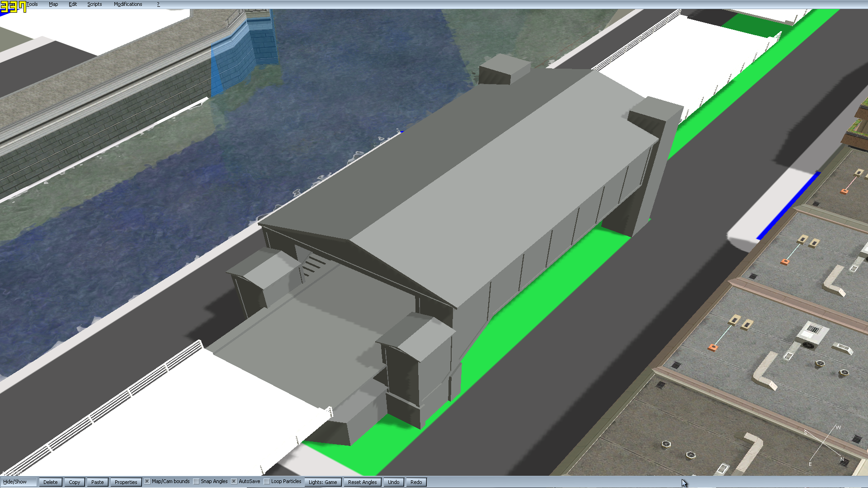Image resolution: width=868 pixels, height=488 pixels.
Task: Open Properties of the selected object
Action: tap(126, 482)
